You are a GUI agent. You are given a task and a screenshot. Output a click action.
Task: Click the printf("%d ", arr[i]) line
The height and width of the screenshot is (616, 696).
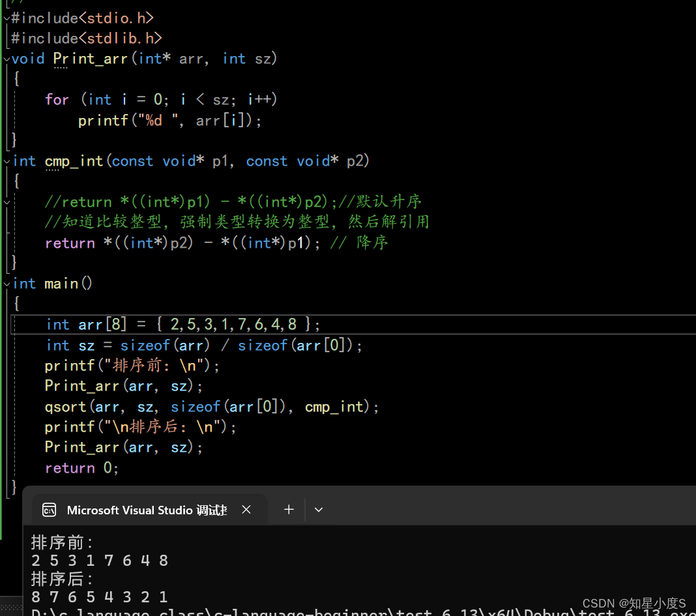point(170,121)
